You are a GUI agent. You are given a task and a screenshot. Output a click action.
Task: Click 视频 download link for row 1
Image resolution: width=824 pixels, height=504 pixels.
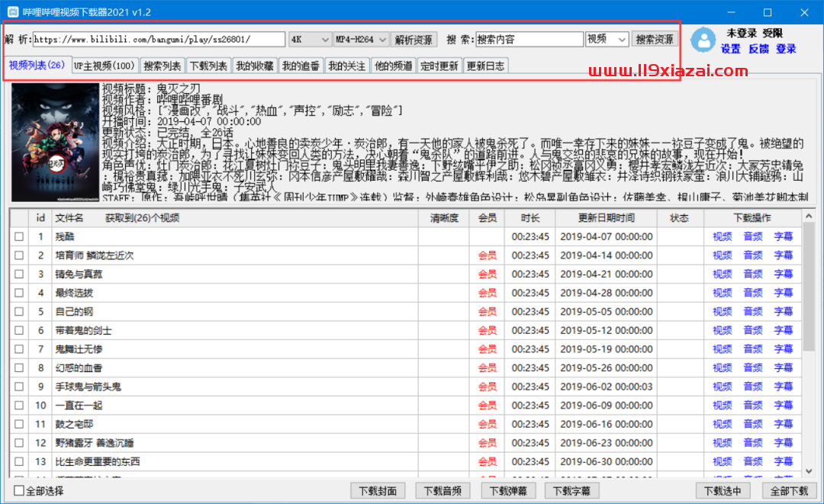(722, 237)
